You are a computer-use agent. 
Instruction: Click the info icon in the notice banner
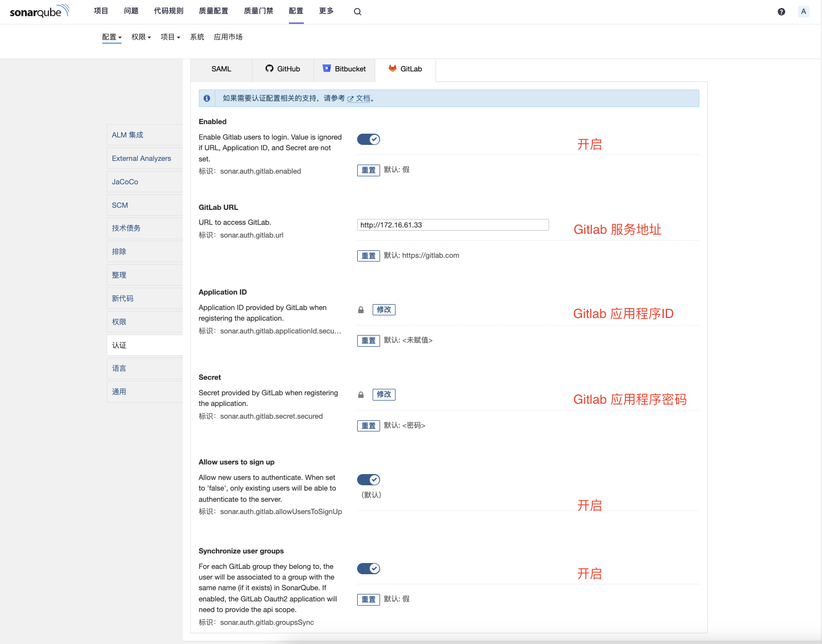207,99
